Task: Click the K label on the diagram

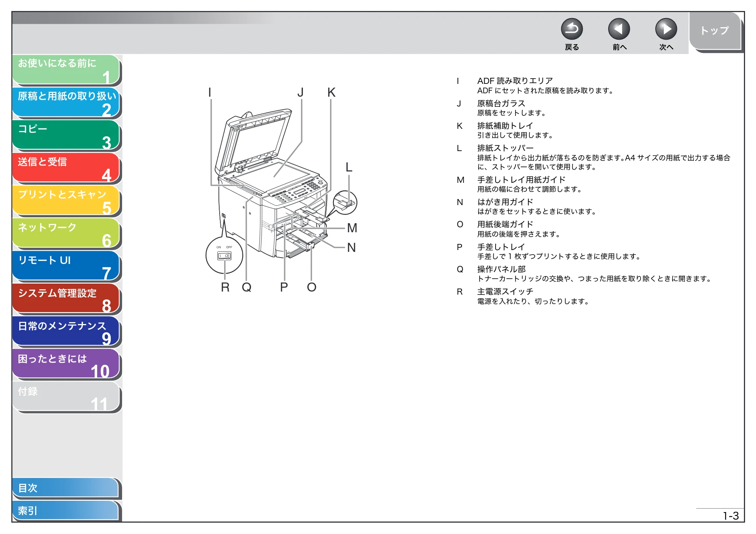Action: point(331,92)
